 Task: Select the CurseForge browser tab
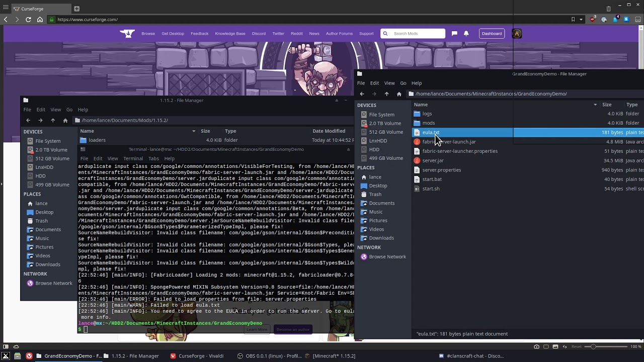[x=40, y=9]
